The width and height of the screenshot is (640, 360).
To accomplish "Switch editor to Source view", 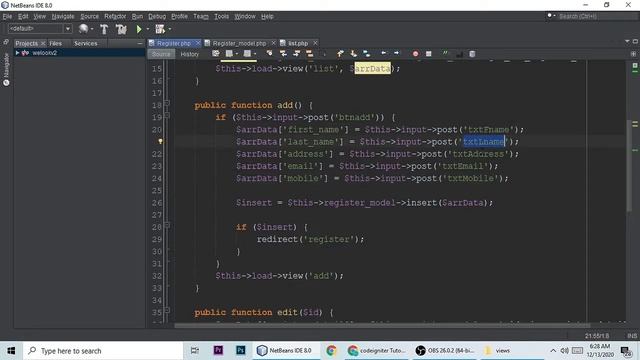I will tap(161, 54).
